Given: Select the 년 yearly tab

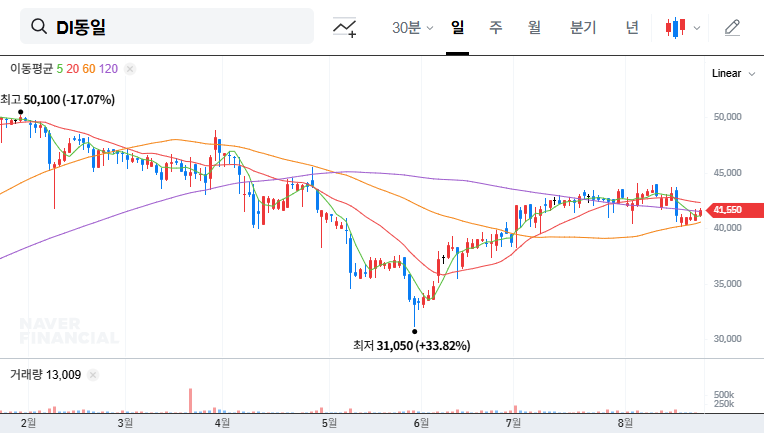Looking at the screenshot, I should tap(632, 27).
